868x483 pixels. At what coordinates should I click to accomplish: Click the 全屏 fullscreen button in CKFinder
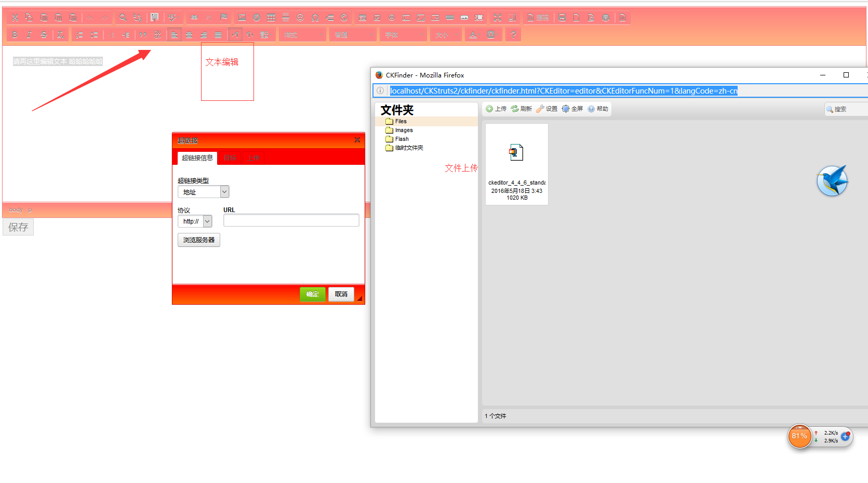[x=572, y=109]
